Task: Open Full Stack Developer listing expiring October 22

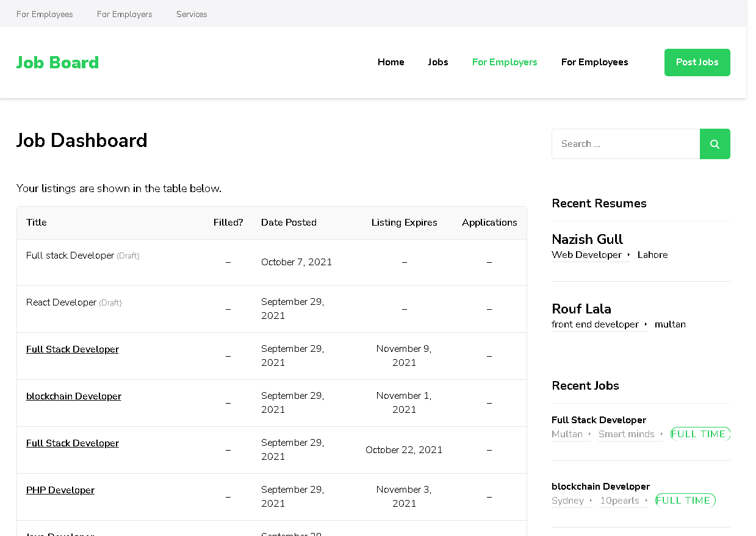Action: point(73,443)
